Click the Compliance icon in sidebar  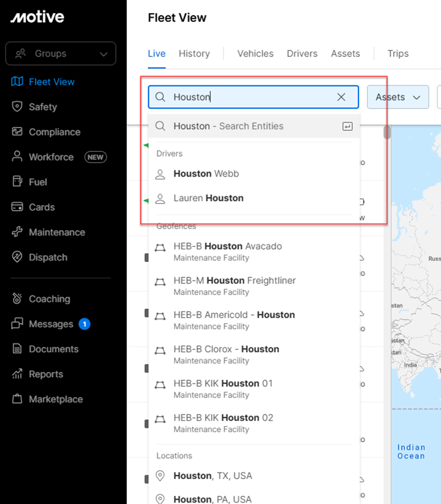(x=17, y=132)
